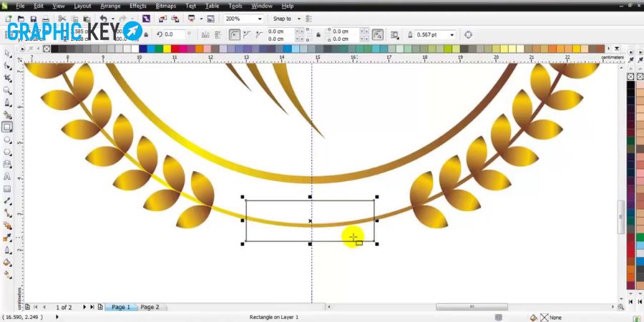This screenshot has width=644, height=322.
Task: Toggle round corner option
Action: tap(234, 34)
